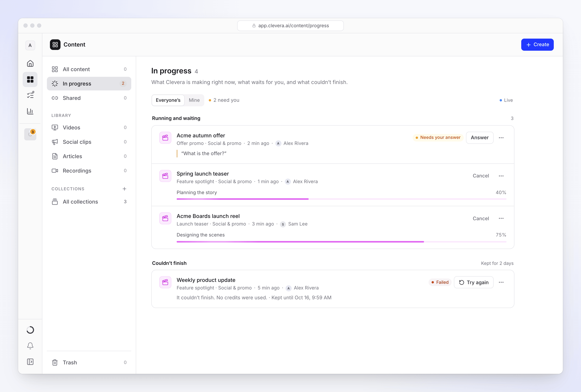
Task: Open All content in sidebar
Action: [x=89, y=69]
